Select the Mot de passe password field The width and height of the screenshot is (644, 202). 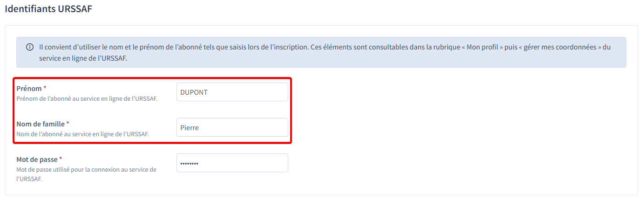232,163
